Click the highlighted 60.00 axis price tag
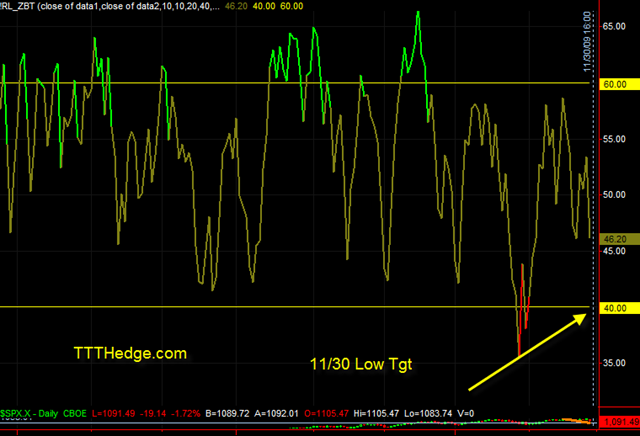This screenshot has height=436, width=640. pos(619,85)
